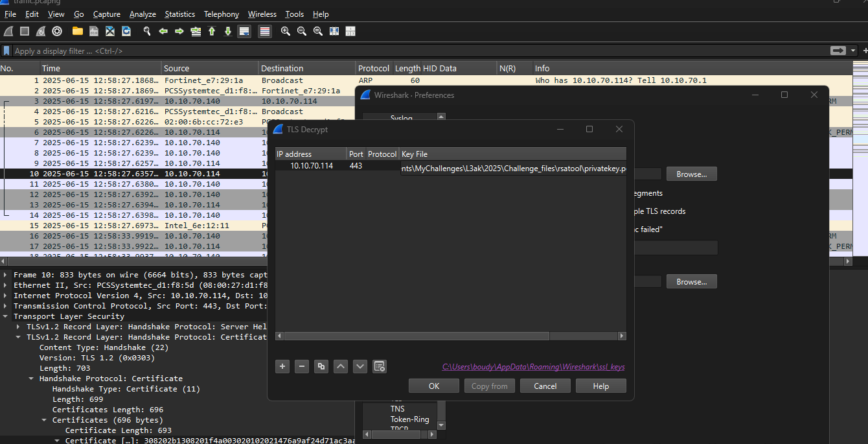Open display filter bookmark icon
The width and height of the screenshot is (868, 444).
coord(6,51)
